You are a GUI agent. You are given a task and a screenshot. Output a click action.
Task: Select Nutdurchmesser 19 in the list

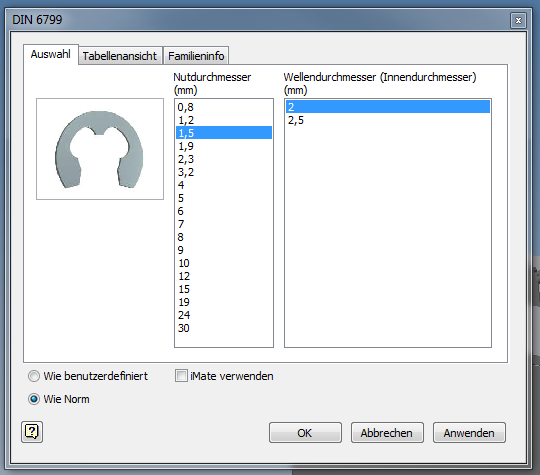pos(224,302)
